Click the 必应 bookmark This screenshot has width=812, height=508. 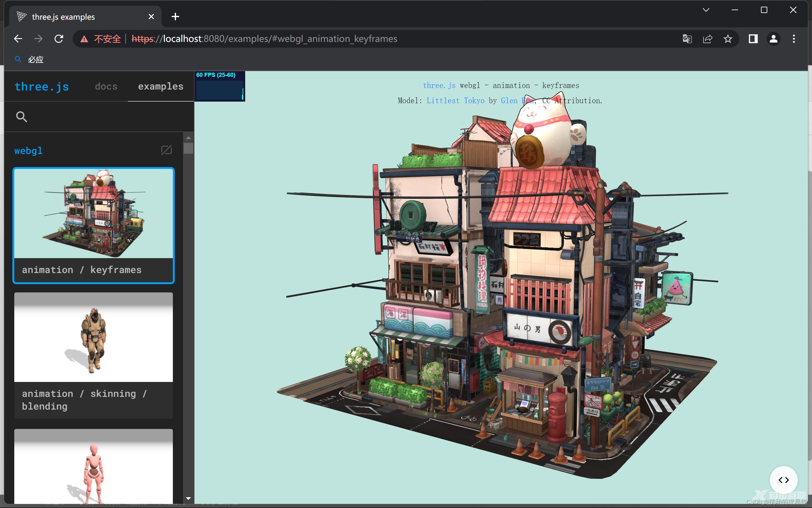[29, 59]
